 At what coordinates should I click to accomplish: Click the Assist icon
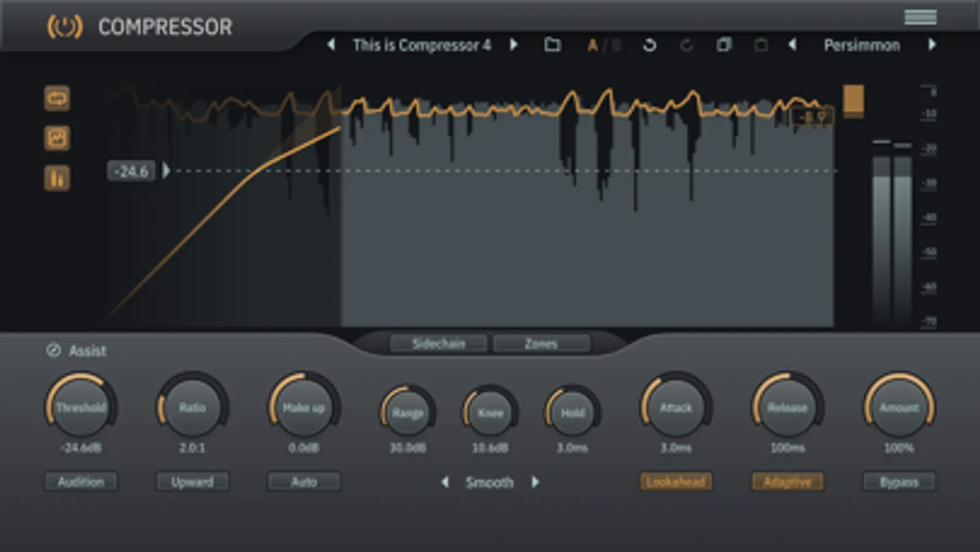pyautogui.click(x=53, y=350)
